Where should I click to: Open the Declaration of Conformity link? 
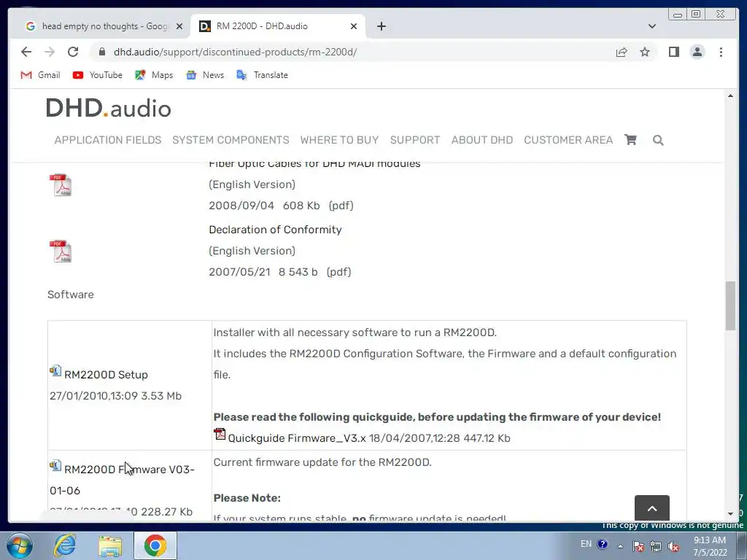point(275,230)
